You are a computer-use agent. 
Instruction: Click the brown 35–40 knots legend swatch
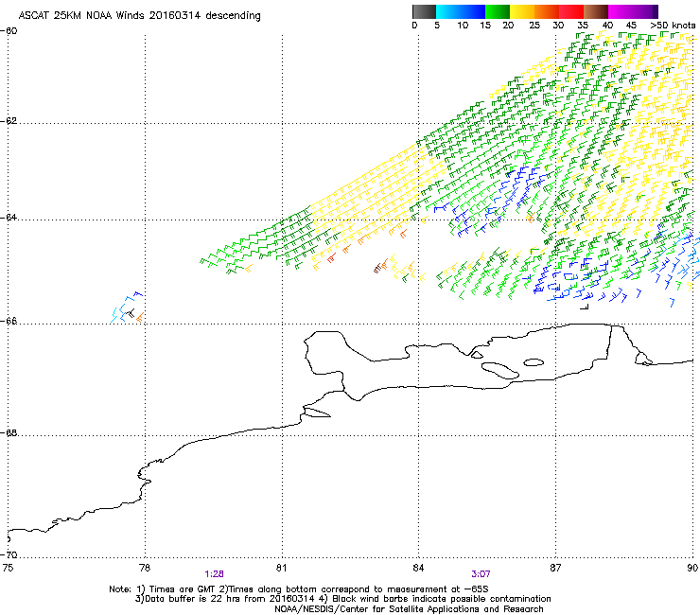596,11
